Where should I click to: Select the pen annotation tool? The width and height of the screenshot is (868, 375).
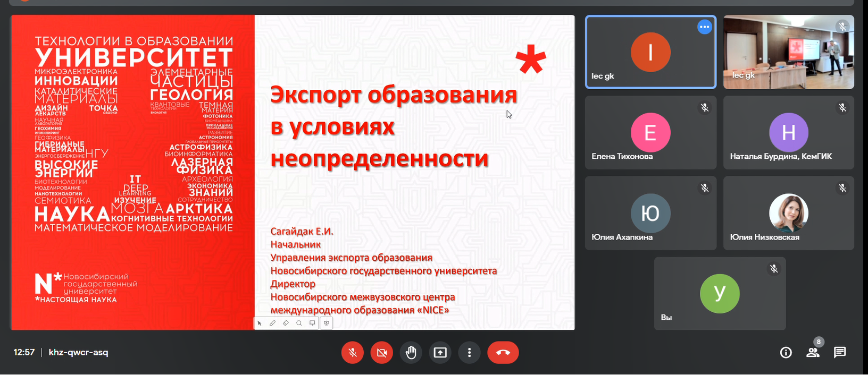pos(272,323)
